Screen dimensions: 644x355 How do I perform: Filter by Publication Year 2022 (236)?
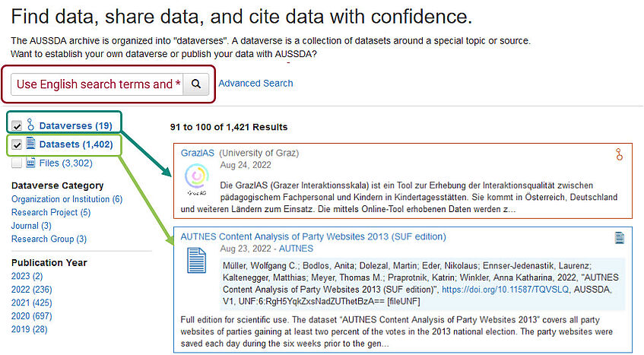click(x=32, y=290)
